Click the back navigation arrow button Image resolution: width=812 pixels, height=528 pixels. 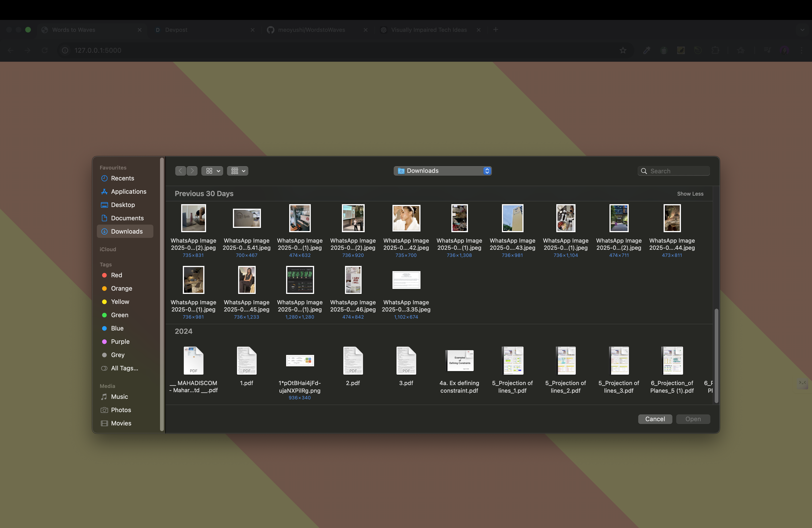(180, 171)
